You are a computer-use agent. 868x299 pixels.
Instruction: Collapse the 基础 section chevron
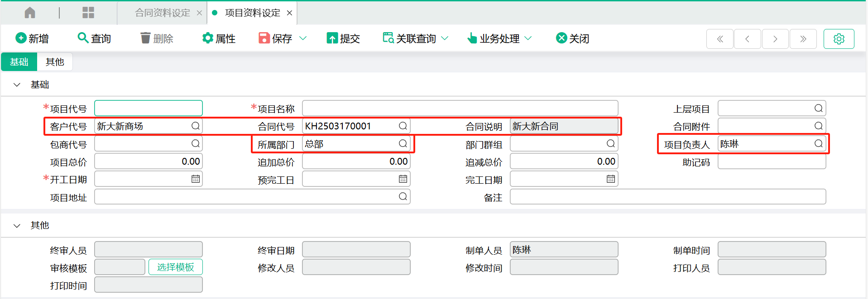coord(17,85)
